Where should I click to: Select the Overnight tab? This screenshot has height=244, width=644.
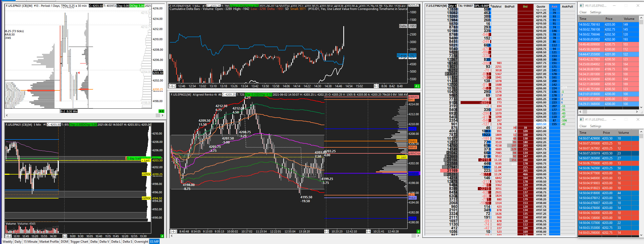(141, 241)
